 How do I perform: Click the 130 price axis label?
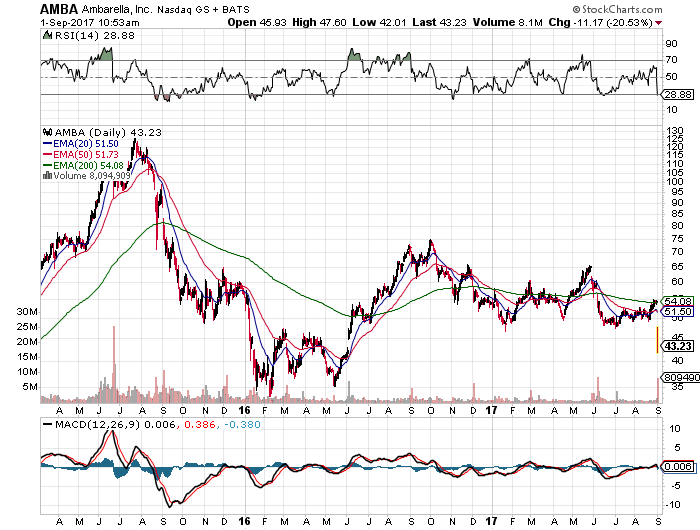(675, 131)
